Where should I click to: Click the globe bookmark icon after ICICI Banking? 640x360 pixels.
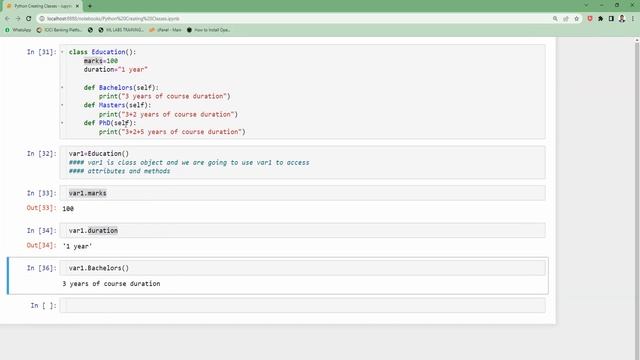(x=90, y=30)
